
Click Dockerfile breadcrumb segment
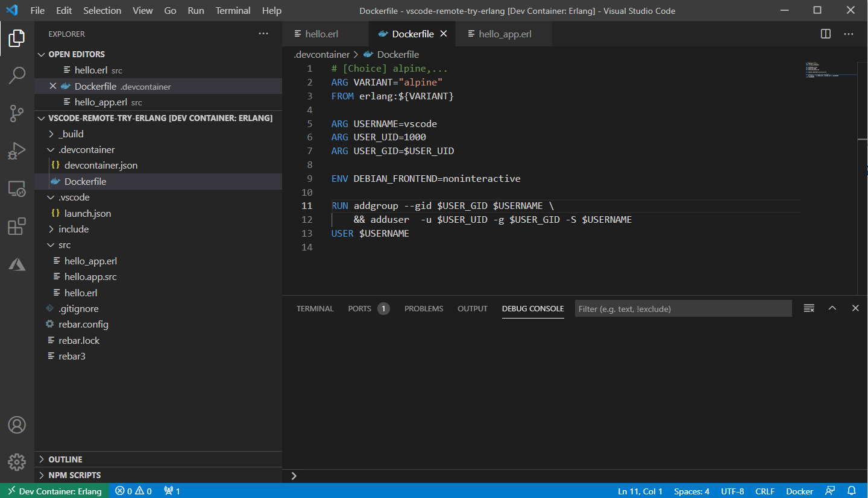(391, 54)
